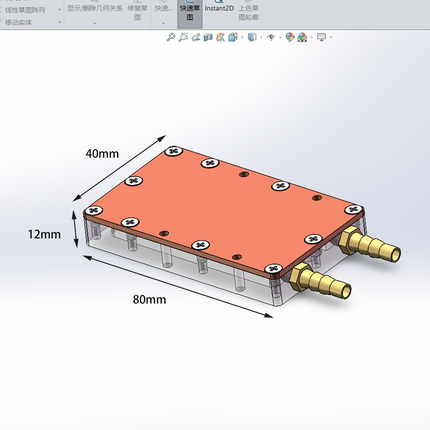The image size is (430, 430).
Task: Click the Apply Scene icon
Action: 302,37
